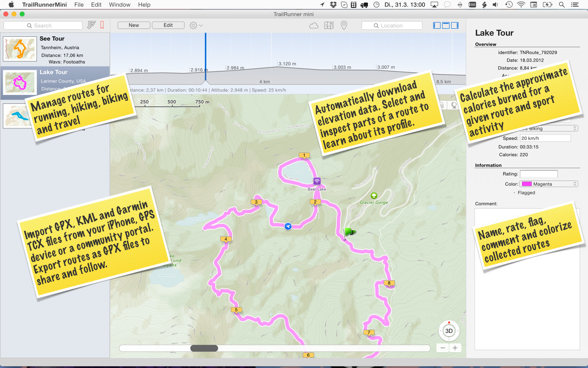Click the 3D compass map control

[449, 331]
